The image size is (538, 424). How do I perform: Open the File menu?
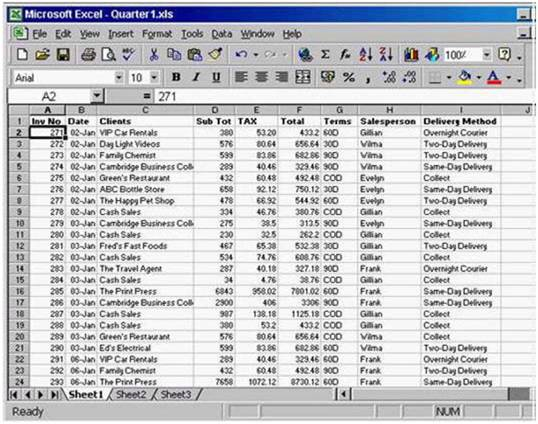coord(39,34)
